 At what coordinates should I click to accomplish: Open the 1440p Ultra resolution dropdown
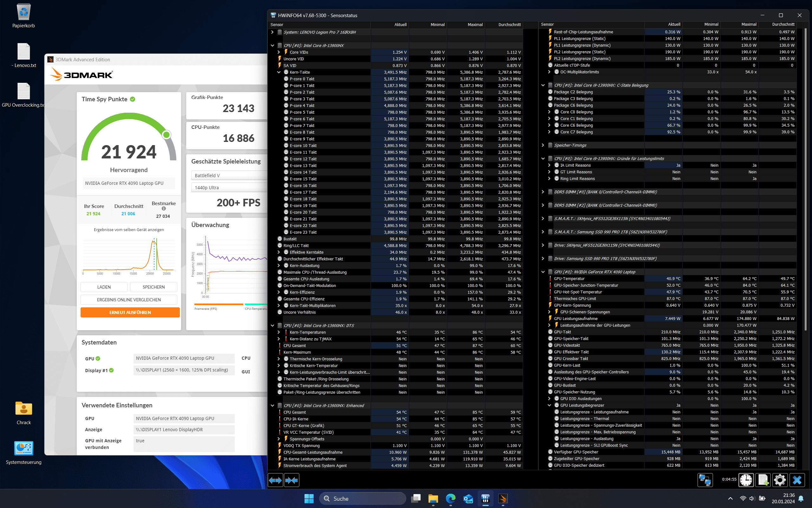coord(230,187)
